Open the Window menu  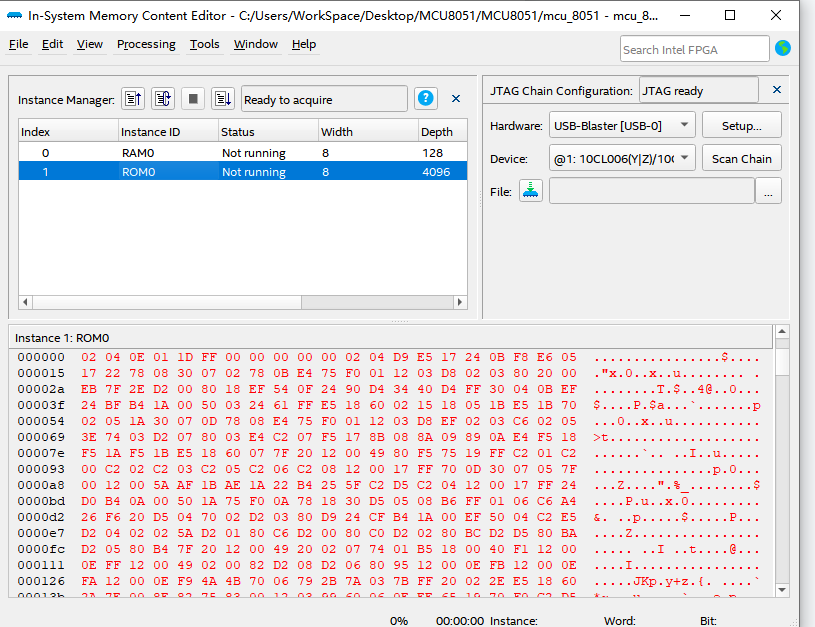[256, 44]
